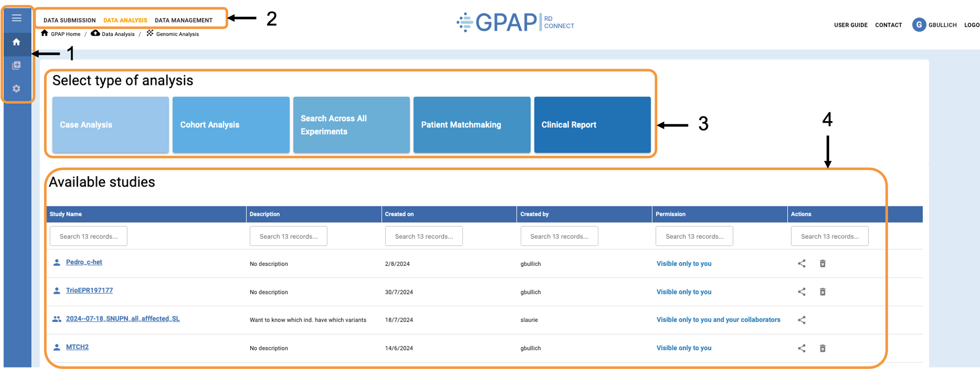980x369 pixels.
Task: Click the GBULLICH user avatar
Action: click(x=919, y=25)
